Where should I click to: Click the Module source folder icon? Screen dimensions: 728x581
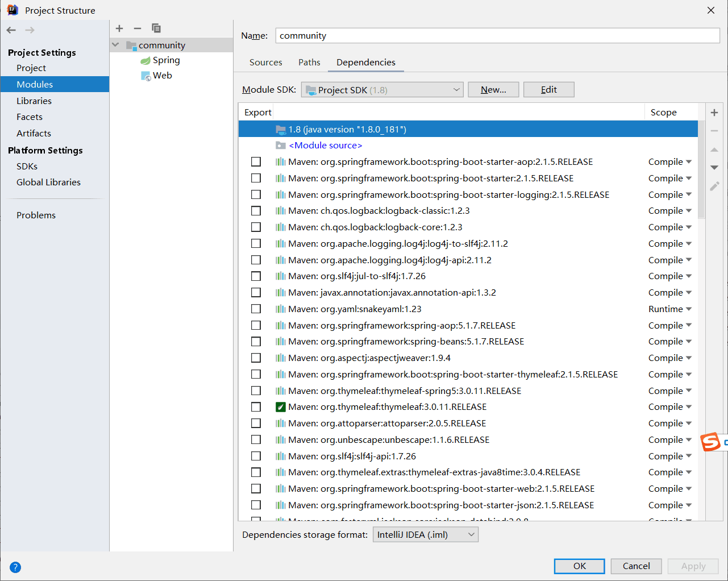point(281,146)
